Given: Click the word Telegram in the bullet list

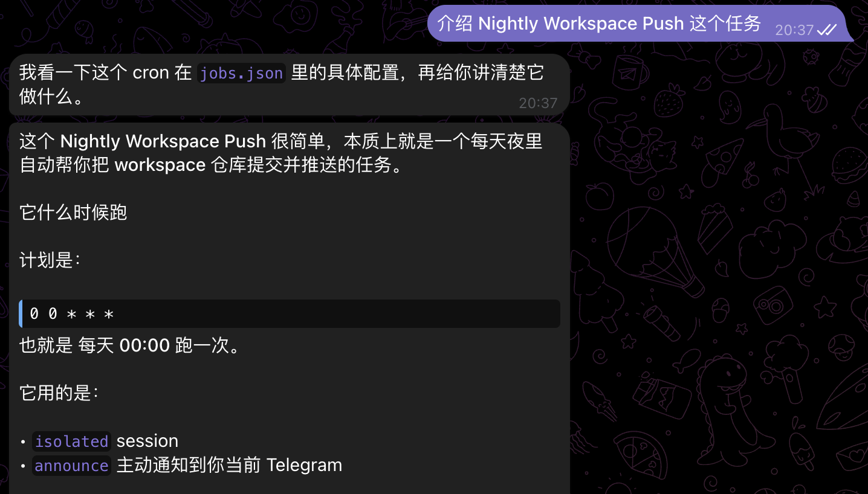Looking at the screenshot, I should pyautogui.click(x=304, y=465).
